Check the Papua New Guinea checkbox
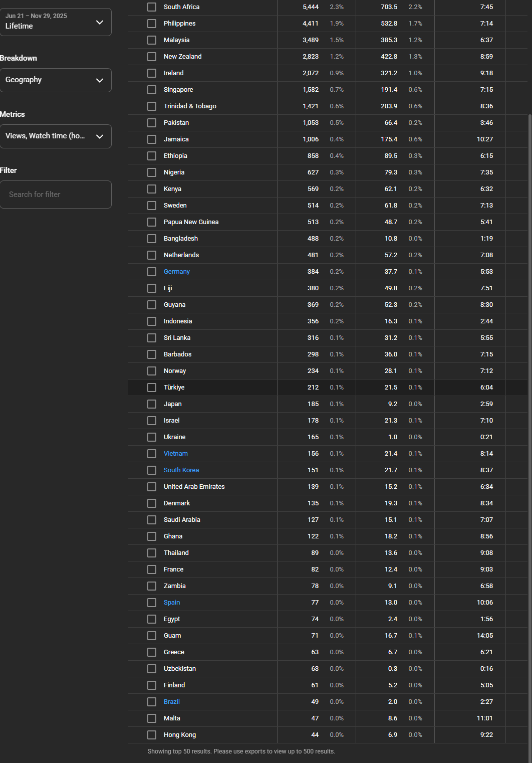The width and height of the screenshot is (532, 763). [x=152, y=222]
